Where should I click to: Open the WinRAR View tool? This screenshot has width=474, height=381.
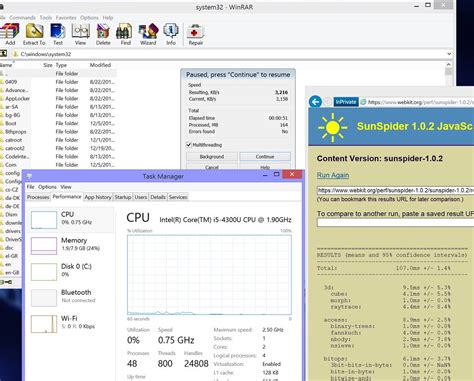(80, 34)
